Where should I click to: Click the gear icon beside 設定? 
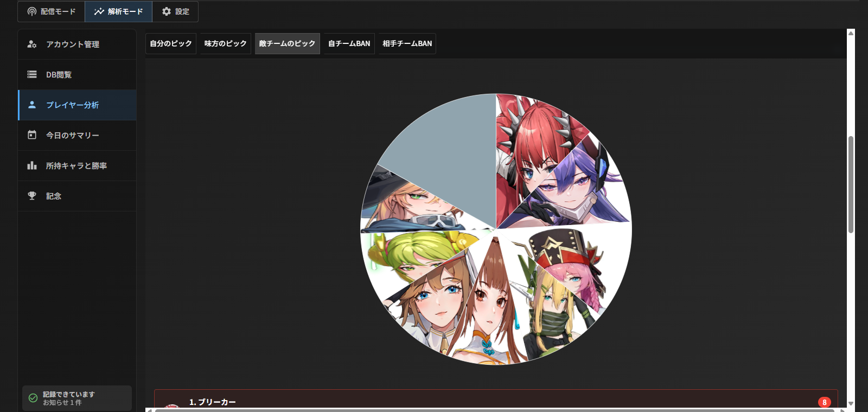[x=167, y=11]
